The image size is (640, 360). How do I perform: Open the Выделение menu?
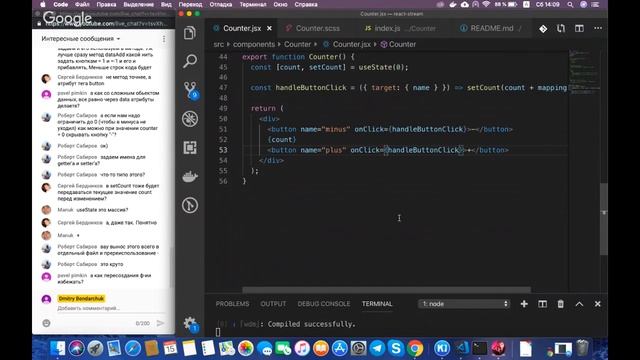138,4
